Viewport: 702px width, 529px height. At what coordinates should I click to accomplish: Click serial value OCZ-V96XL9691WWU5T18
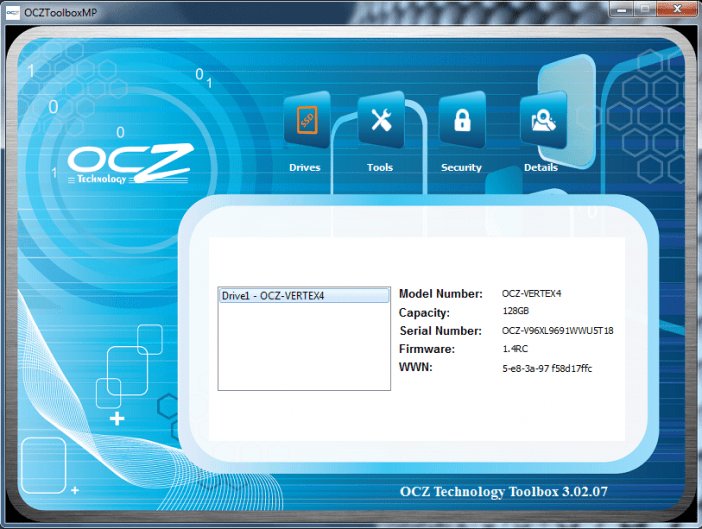click(557, 331)
